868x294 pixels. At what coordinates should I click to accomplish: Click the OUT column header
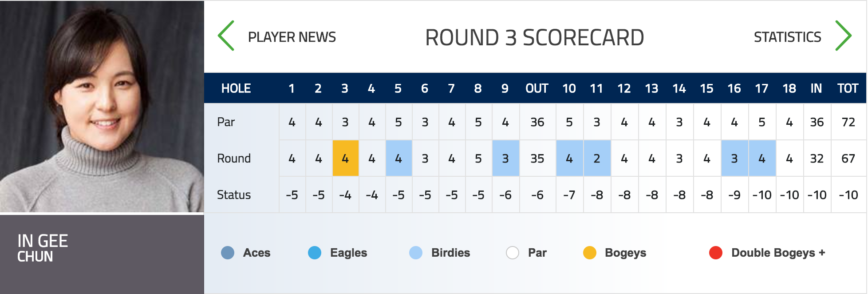537,88
